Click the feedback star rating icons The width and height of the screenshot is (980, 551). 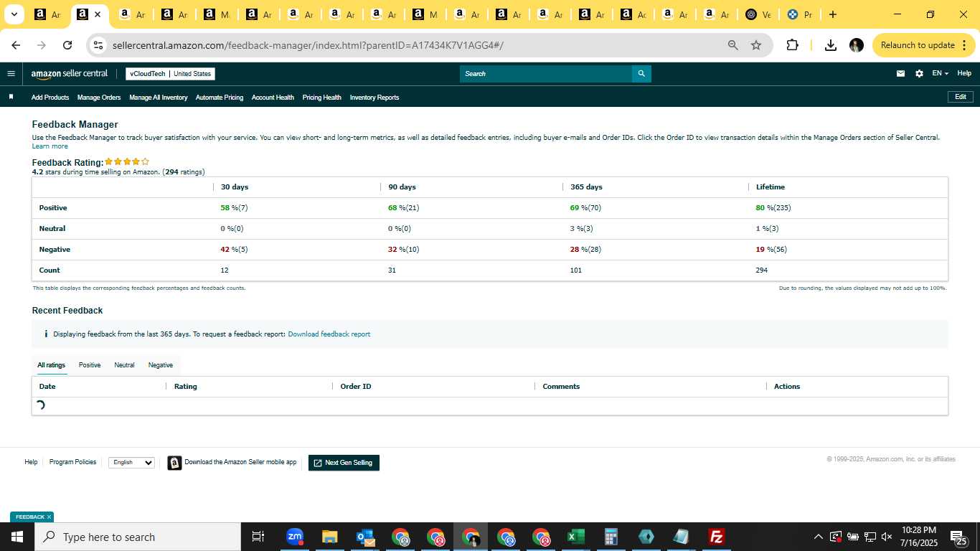pos(127,162)
